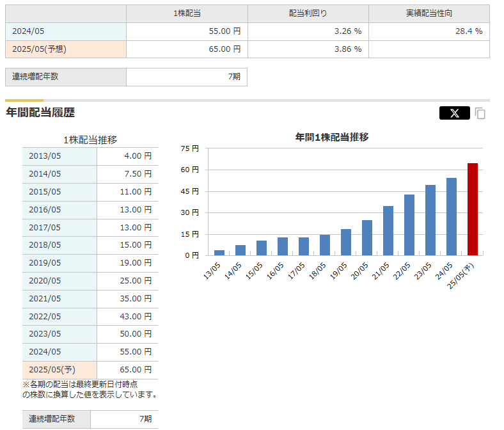Select the 2013/05 row in history table

pyautogui.click(x=59, y=156)
